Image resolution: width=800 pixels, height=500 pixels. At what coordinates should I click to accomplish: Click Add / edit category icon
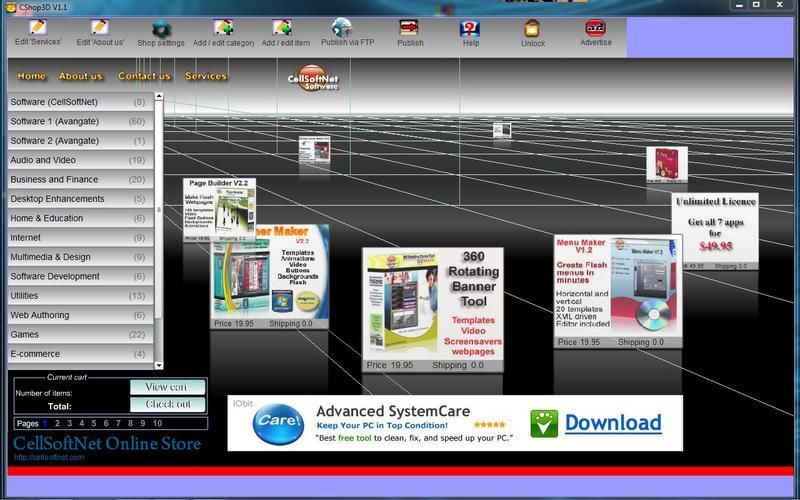[x=223, y=29]
